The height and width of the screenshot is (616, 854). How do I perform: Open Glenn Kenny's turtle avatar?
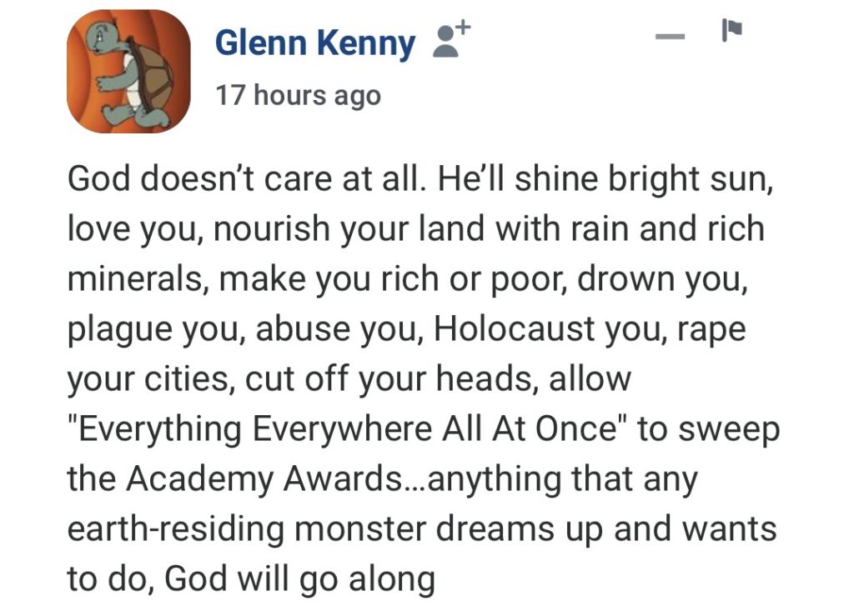(128, 71)
